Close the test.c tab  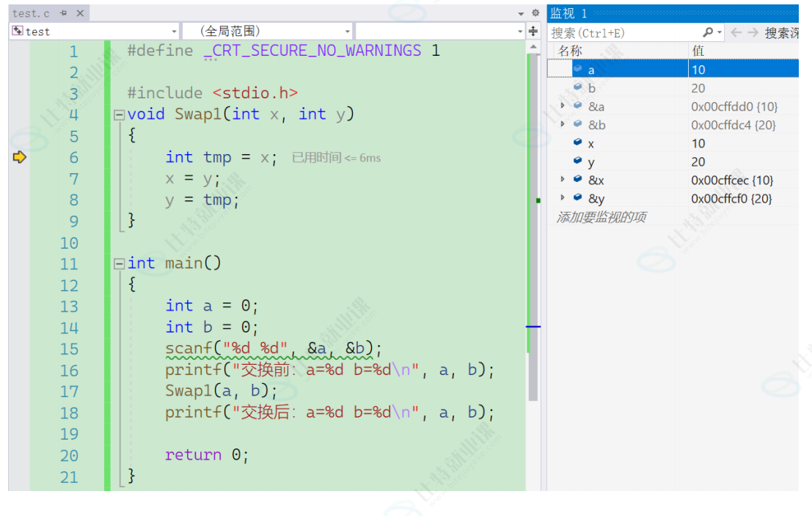tap(80, 13)
